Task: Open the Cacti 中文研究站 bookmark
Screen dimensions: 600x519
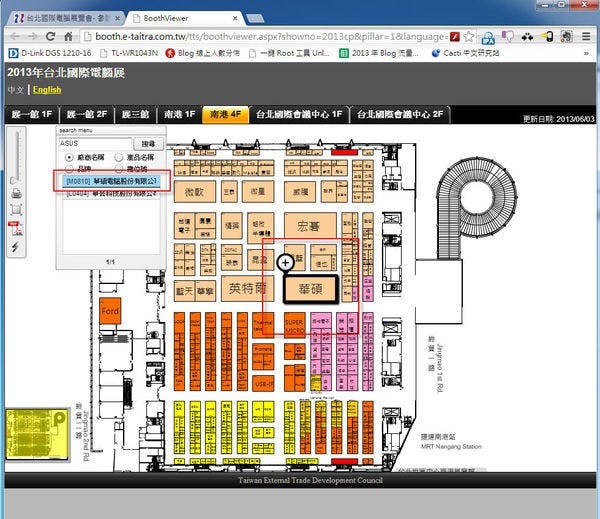Action: coord(465,53)
